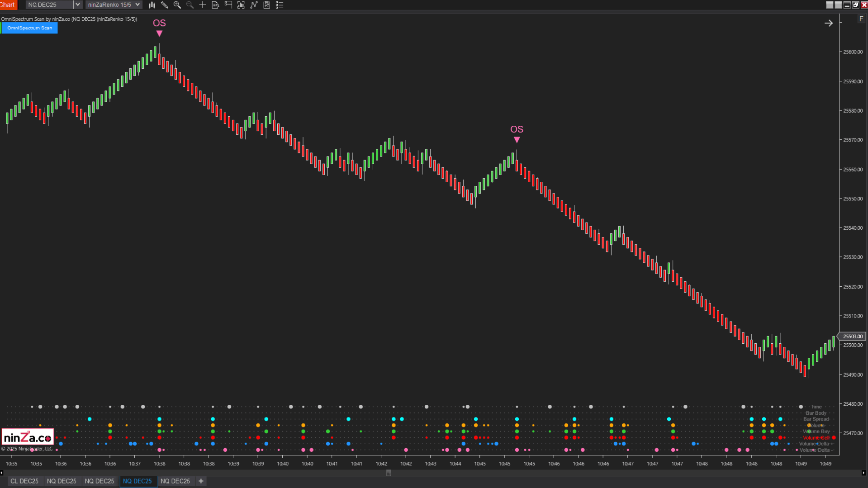Image resolution: width=868 pixels, height=488 pixels.
Task: Click the ninZa.co logo
Action: pos(28,437)
